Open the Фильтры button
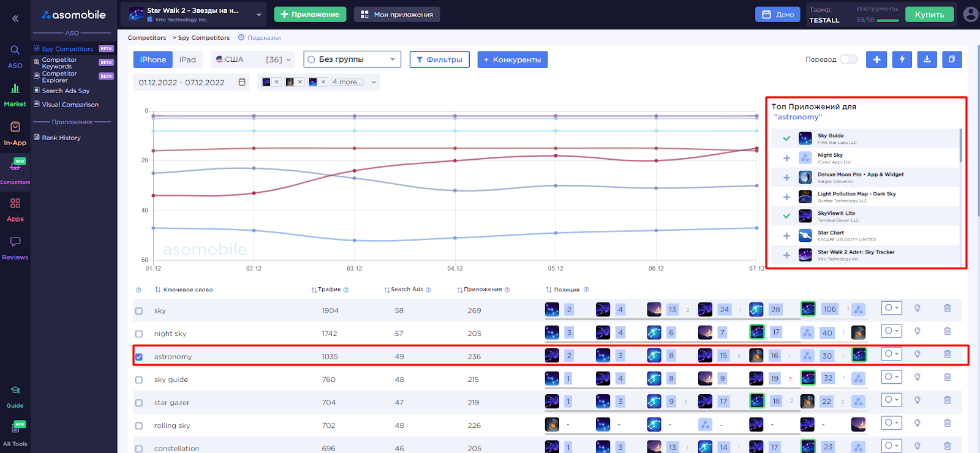 [439, 59]
